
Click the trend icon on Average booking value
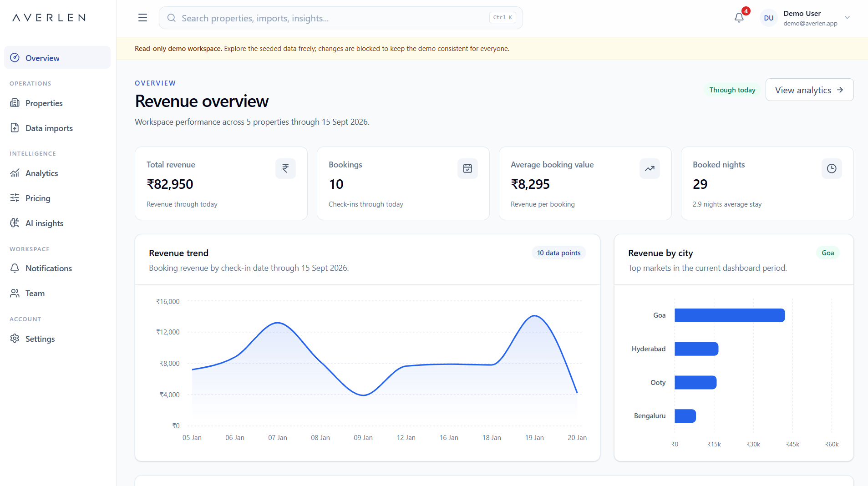pyautogui.click(x=650, y=168)
